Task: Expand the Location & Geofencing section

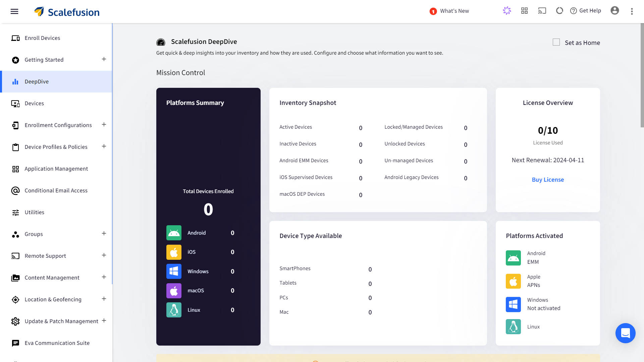Action: point(104,299)
